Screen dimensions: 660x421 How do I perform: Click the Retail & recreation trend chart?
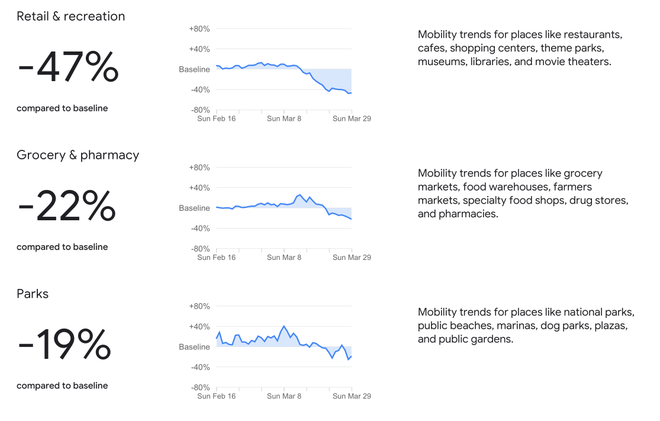[284, 70]
